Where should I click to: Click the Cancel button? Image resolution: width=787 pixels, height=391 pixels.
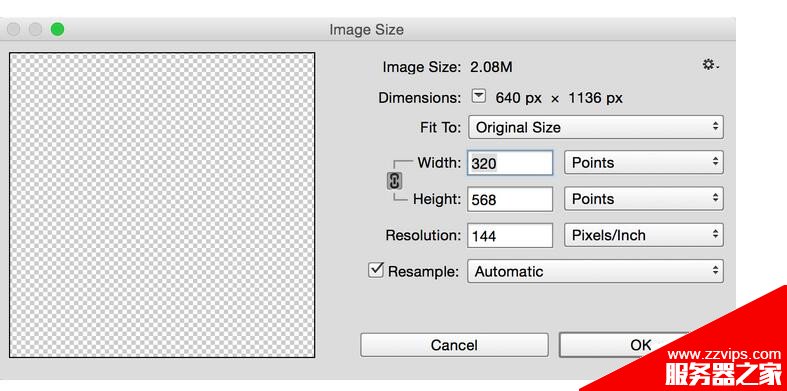click(x=454, y=345)
